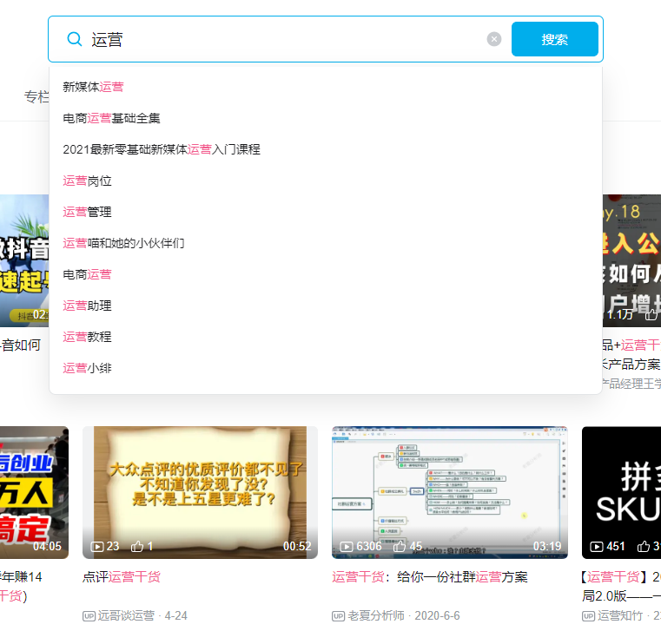Open the 04:05 创业 video thumbnail
661x644 pixels.
click(34, 492)
